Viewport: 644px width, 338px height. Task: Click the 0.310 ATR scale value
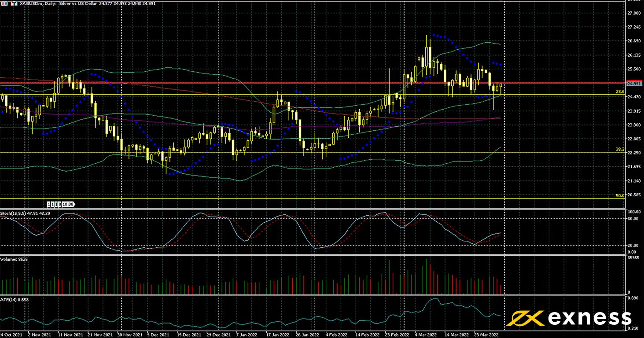[633, 329]
